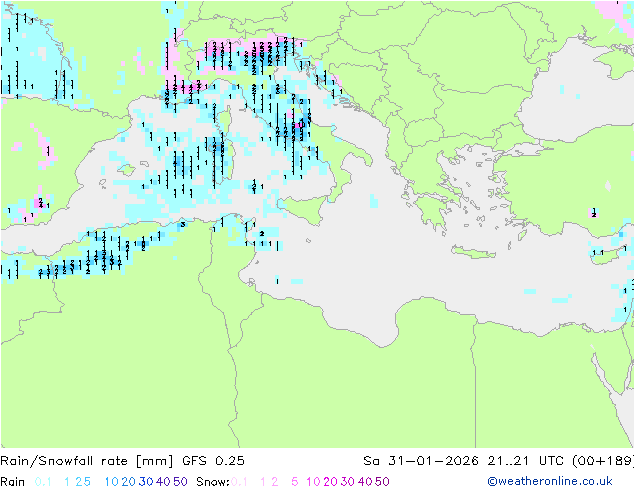This screenshot has width=634, height=490.
Task: Click the Snow legend value 5
Action: (294, 482)
